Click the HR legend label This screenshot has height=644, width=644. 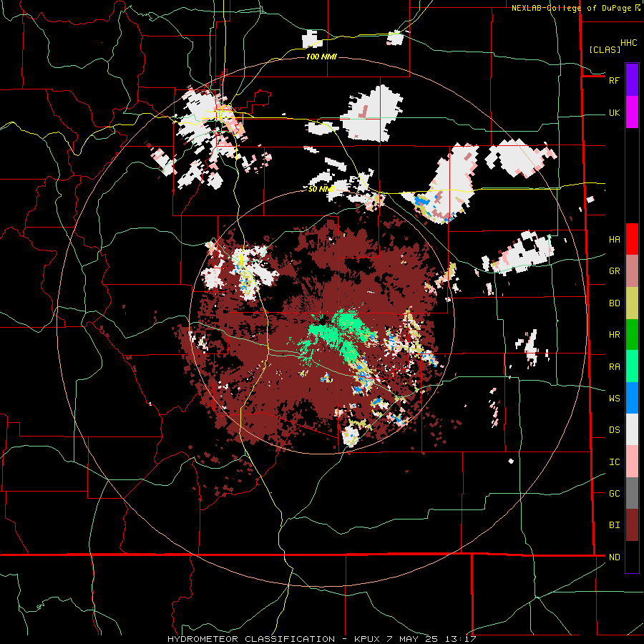(x=614, y=335)
